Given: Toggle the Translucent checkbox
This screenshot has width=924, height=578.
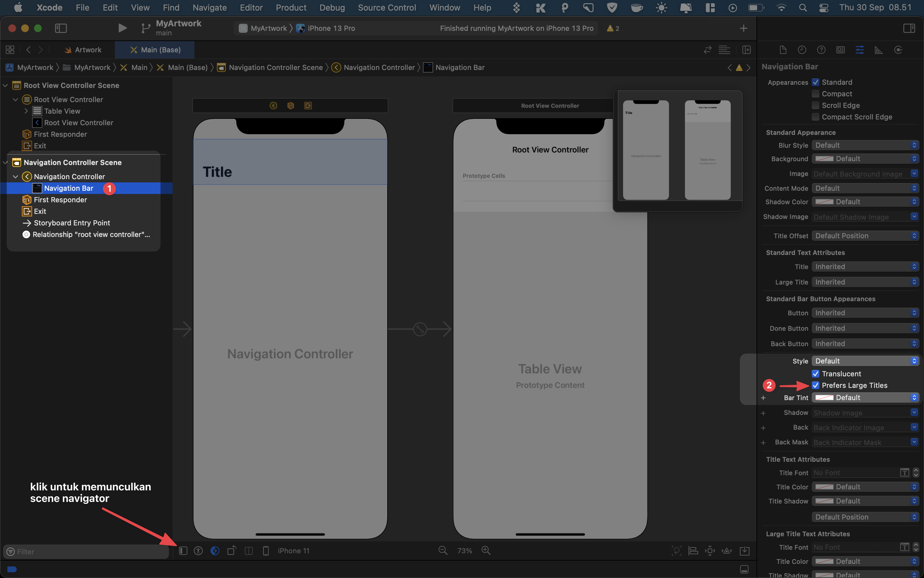Looking at the screenshot, I should coord(816,373).
